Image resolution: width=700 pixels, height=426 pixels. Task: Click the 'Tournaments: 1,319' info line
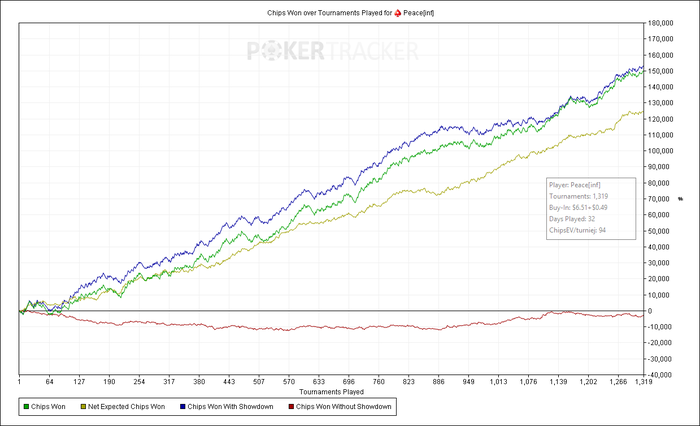click(x=579, y=196)
